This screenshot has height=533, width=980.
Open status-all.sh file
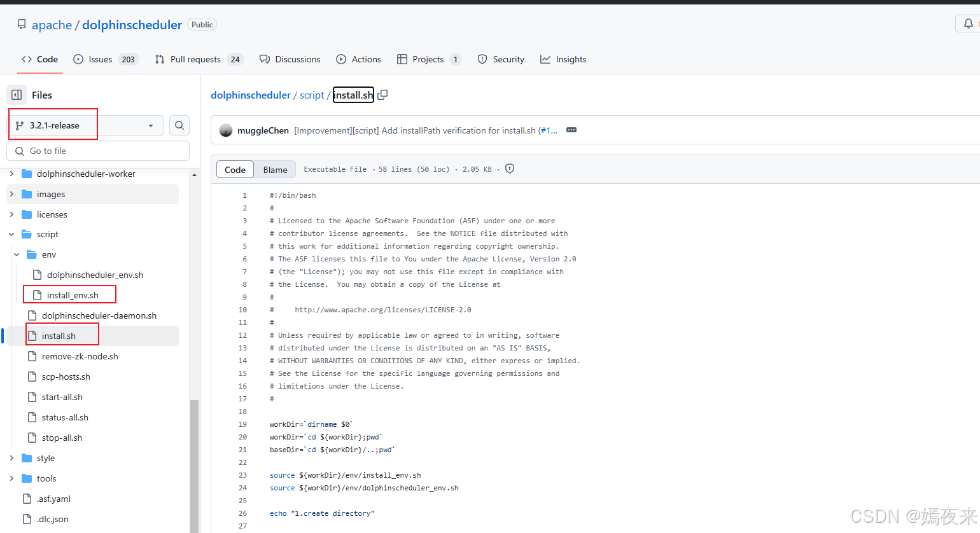65,417
